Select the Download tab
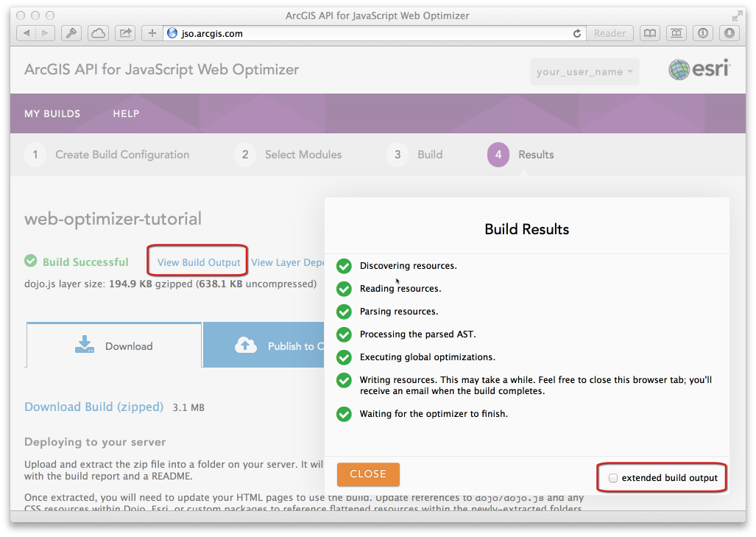 coord(114,345)
